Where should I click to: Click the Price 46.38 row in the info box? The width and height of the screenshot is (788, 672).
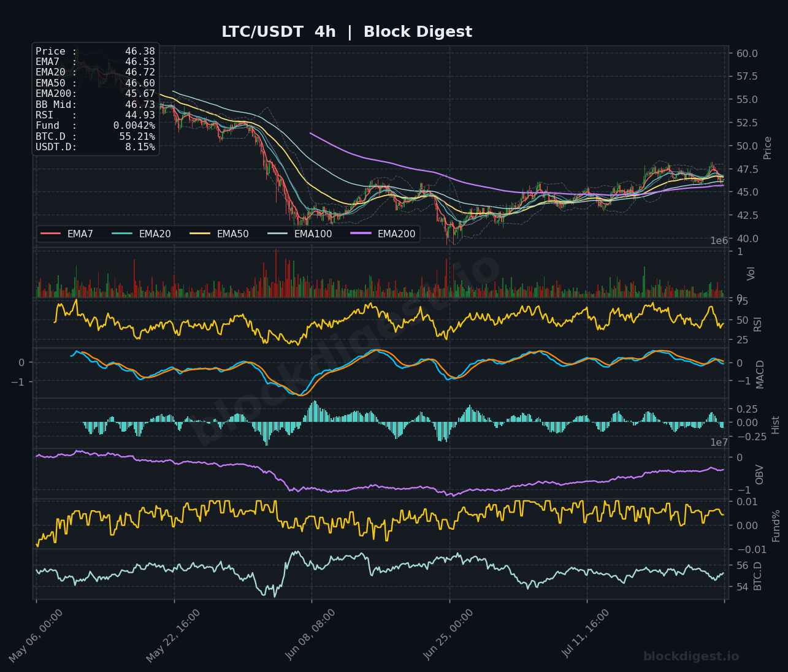95,52
